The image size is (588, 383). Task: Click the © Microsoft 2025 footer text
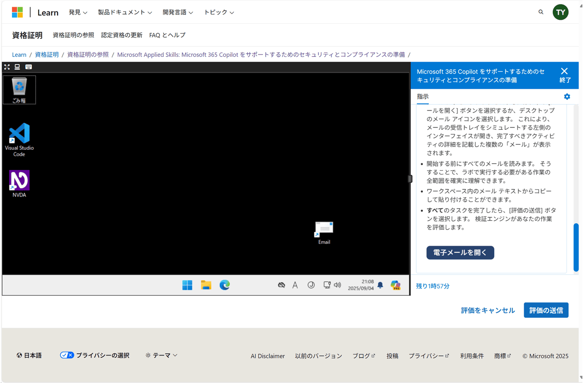(x=545, y=356)
